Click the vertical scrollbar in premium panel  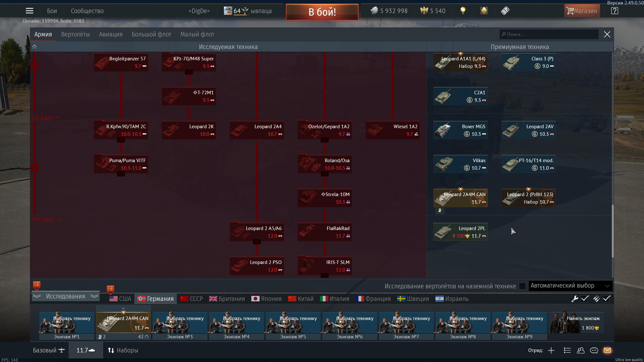click(x=613, y=231)
